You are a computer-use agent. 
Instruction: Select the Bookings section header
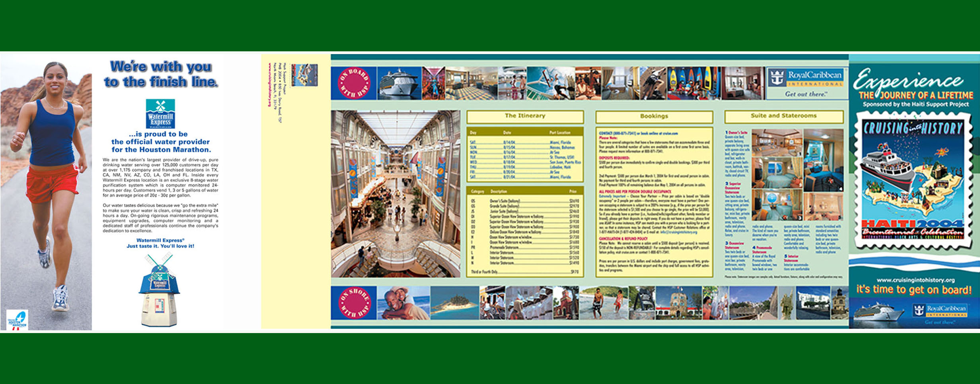654,117
